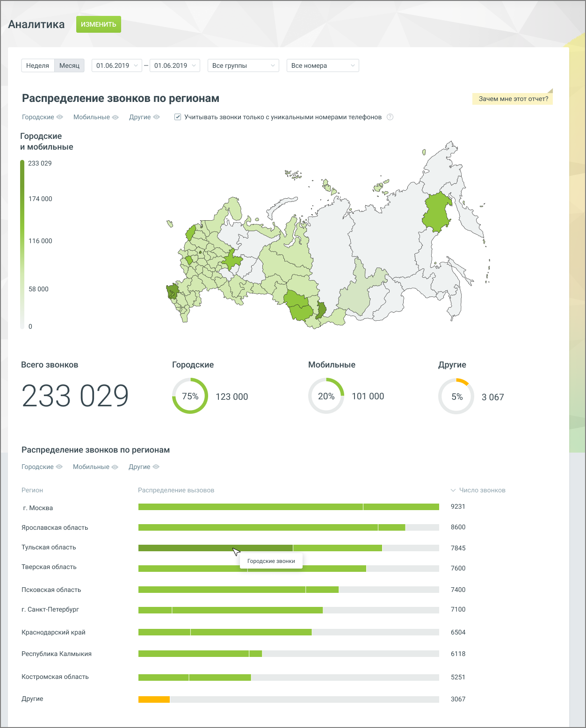This screenshot has width=586, height=728.
Task: Click the Распределение вызовов column header
Action: (176, 490)
